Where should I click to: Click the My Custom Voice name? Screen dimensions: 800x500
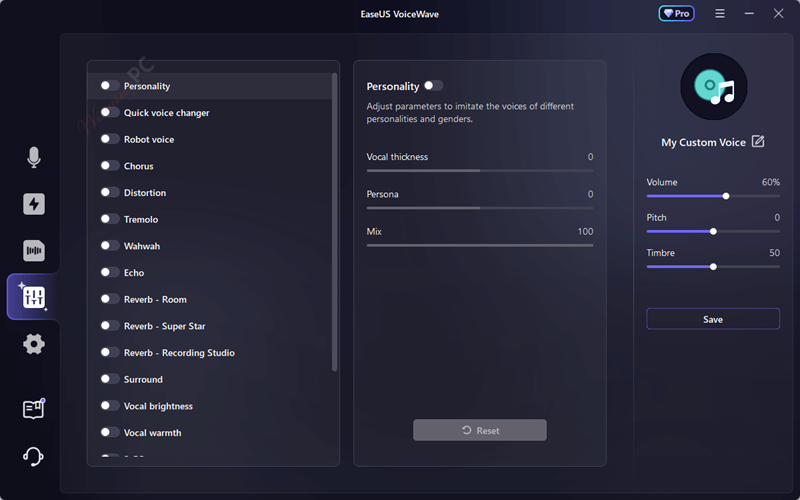point(703,142)
